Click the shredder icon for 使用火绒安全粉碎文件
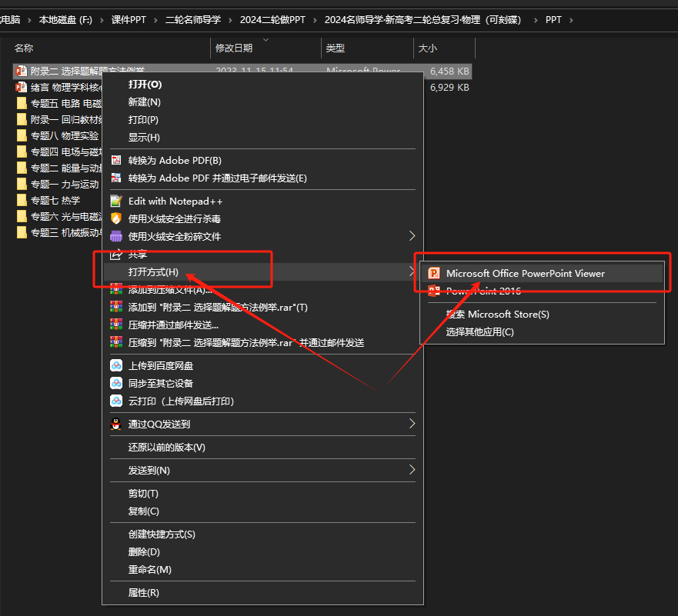Image resolution: width=678 pixels, height=616 pixels. pyautogui.click(x=116, y=236)
